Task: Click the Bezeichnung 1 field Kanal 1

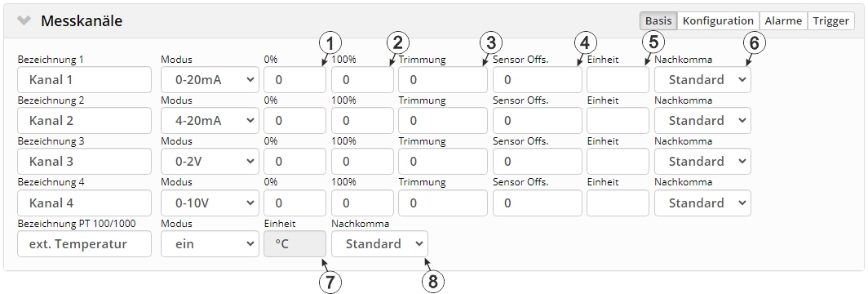Action: click(x=84, y=80)
